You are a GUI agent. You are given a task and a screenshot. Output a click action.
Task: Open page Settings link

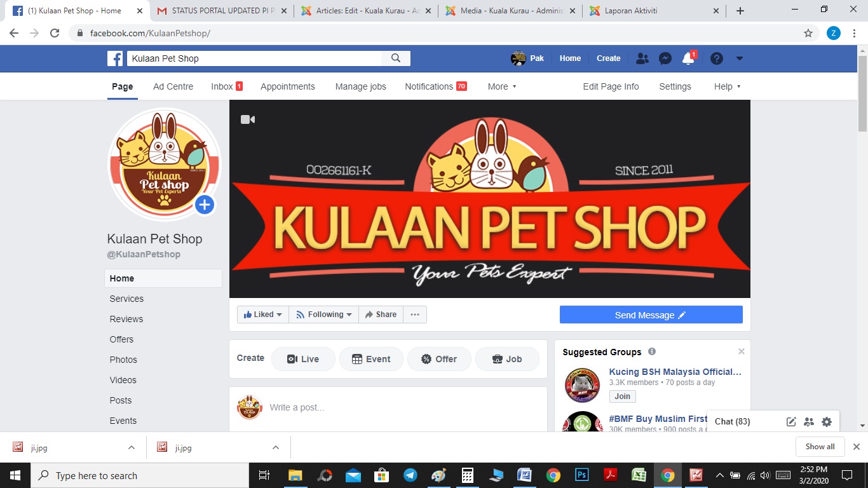[675, 86]
